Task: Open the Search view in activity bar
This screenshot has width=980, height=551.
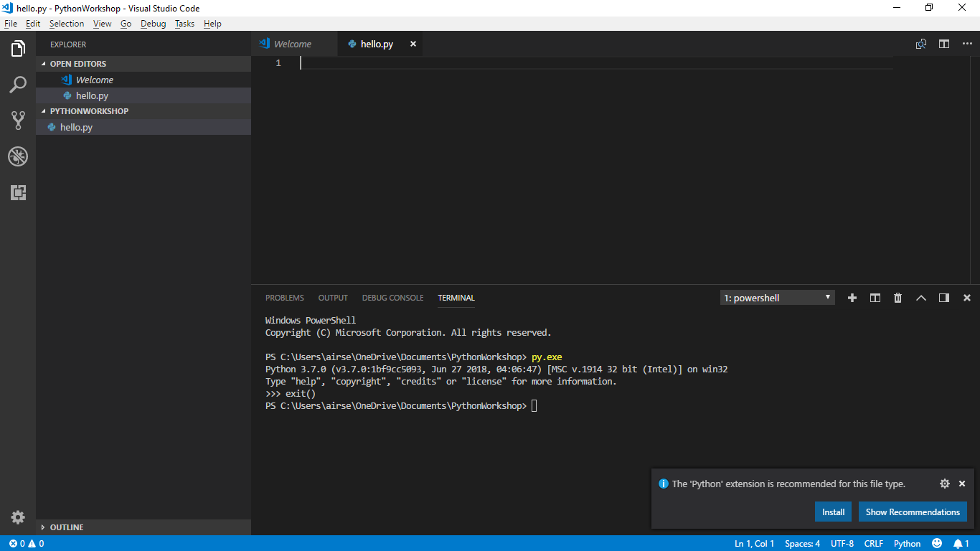Action: [x=18, y=85]
